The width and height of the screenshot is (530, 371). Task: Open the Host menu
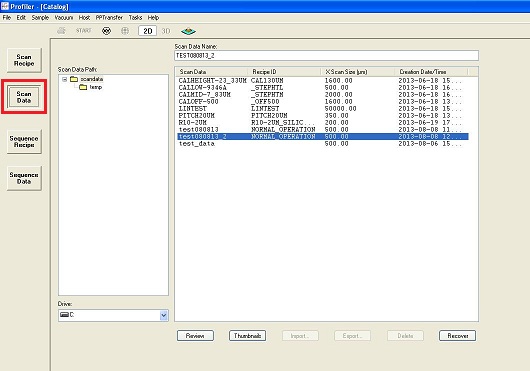coord(84,18)
